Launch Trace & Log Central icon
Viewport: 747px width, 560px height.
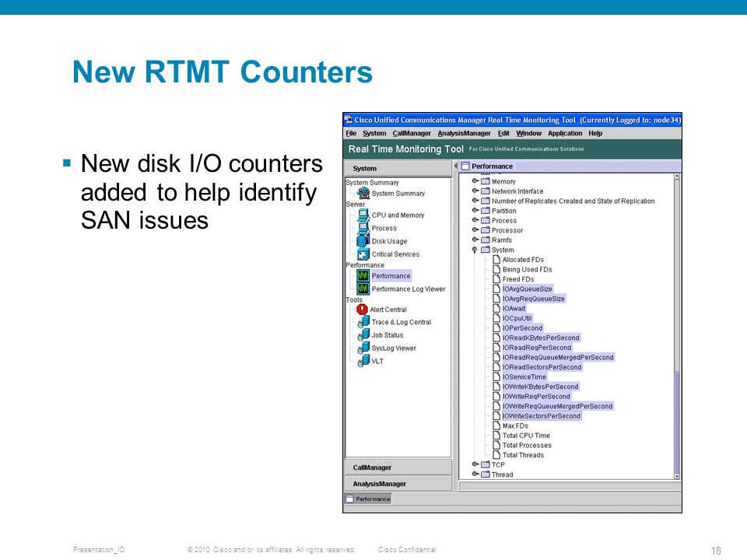(x=363, y=322)
